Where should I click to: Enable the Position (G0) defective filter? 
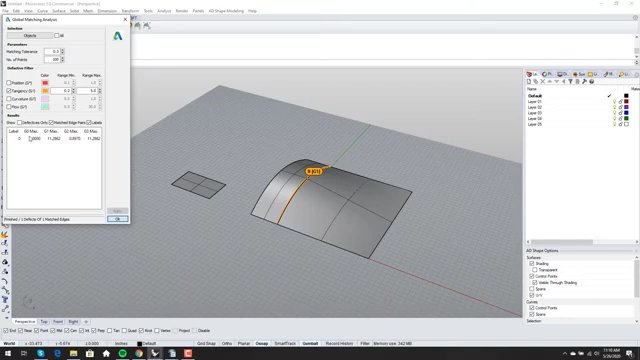click(x=9, y=83)
